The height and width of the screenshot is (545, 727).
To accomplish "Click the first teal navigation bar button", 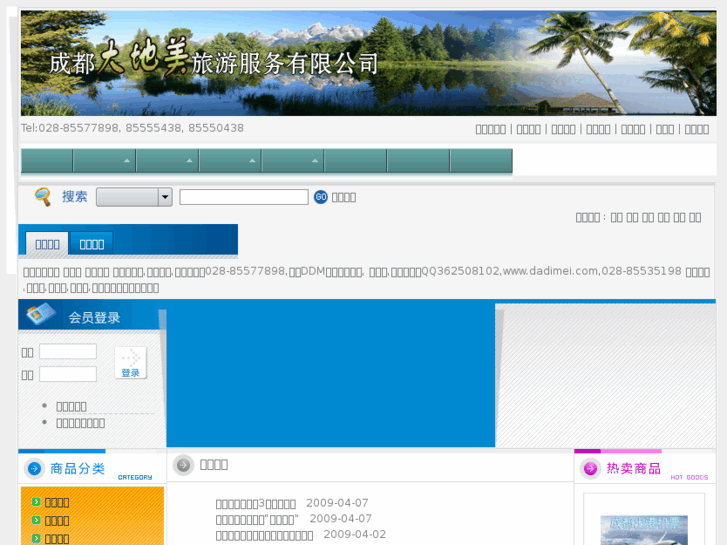I will (x=47, y=160).
